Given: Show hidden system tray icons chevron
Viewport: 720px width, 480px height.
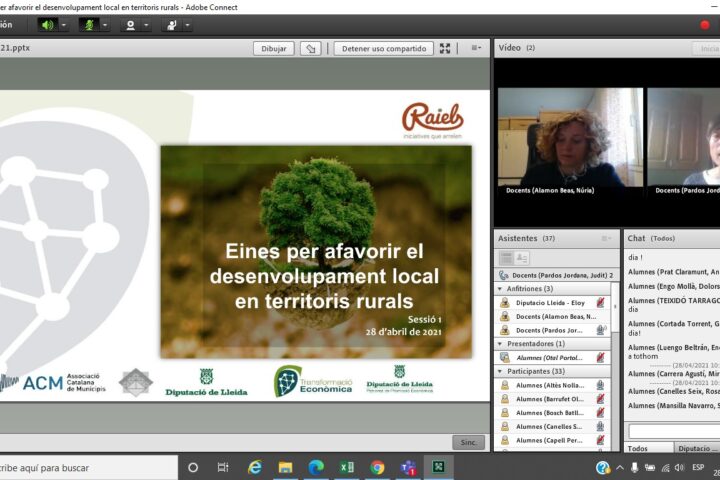Looking at the screenshot, I should click(620, 468).
